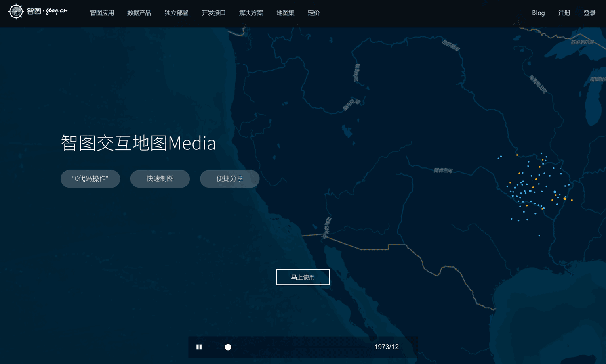
Task: View the 定价 pricing page
Action: pyautogui.click(x=314, y=13)
